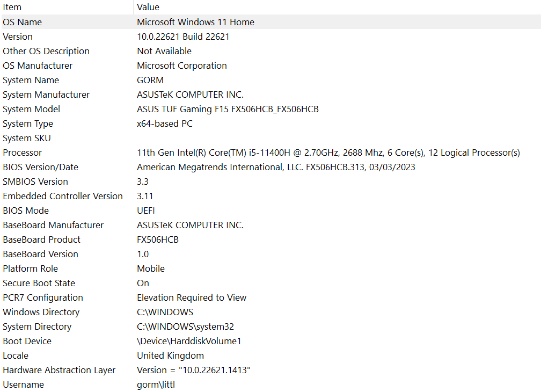Select the Windows Directory row label
Image resolution: width=541 pixels, height=392 pixels.
pos(41,312)
